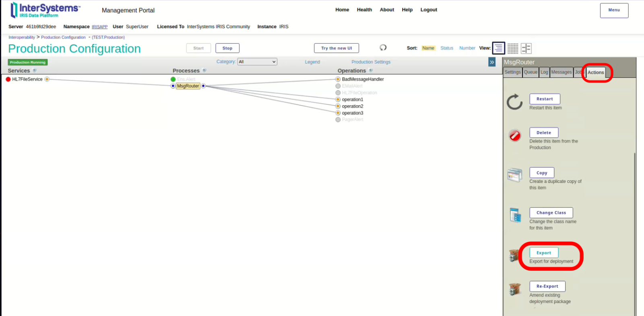Click the Export button

pos(544,253)
